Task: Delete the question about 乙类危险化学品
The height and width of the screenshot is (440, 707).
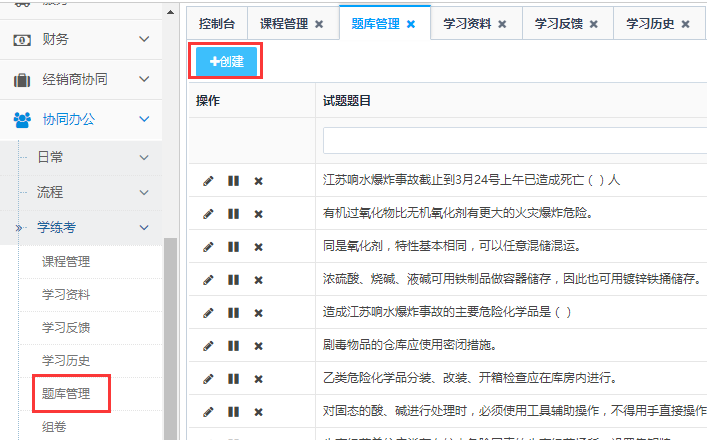Action: pyautogui.click(x=258, y=378)
